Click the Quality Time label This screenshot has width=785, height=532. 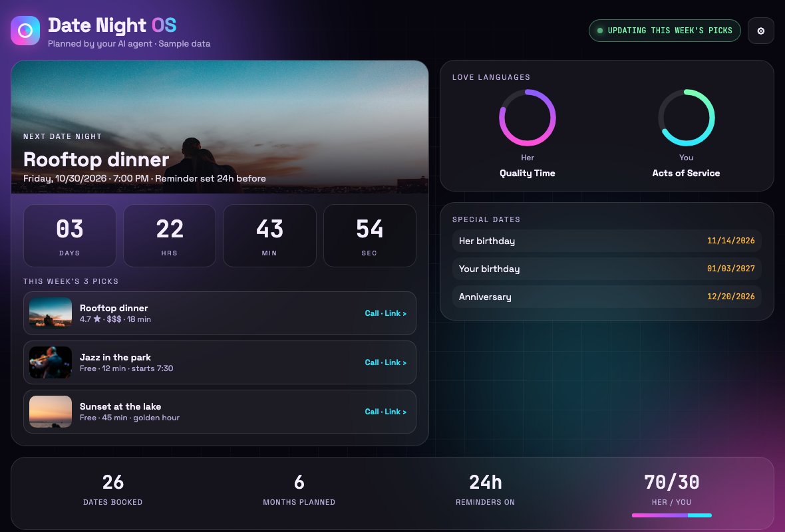[527, 173]
